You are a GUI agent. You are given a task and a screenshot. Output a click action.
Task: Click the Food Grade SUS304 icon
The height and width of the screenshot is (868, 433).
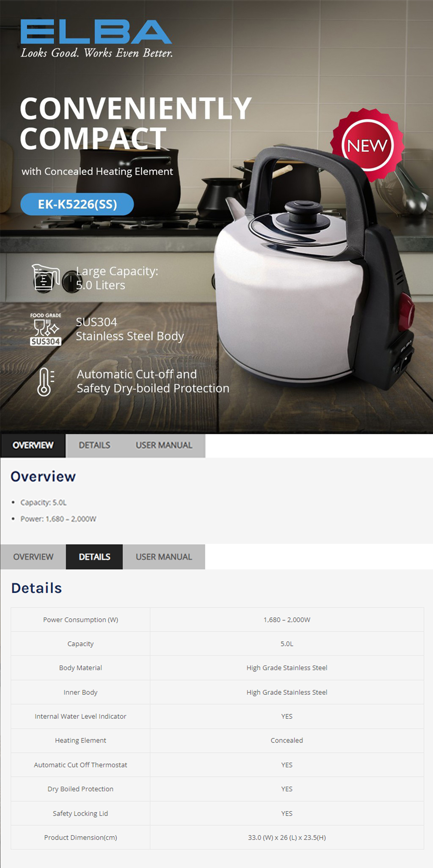45,329
